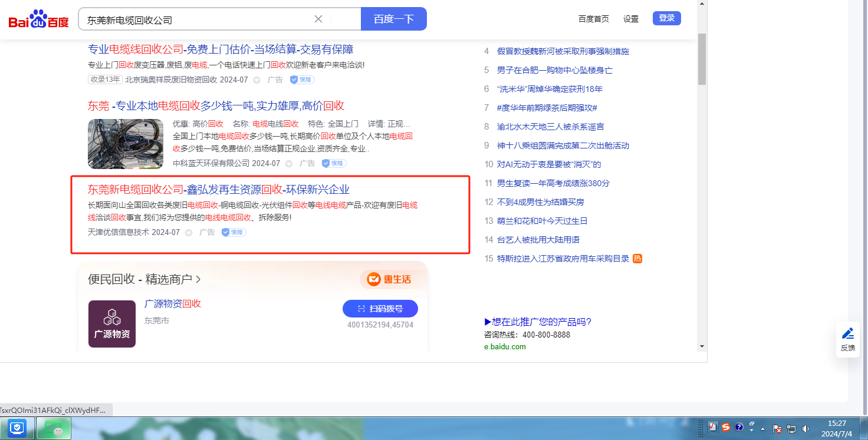Open hot search 台艺人被批用大陆用语
Viewport: 868px width, 440px height.
click(538, 240)
